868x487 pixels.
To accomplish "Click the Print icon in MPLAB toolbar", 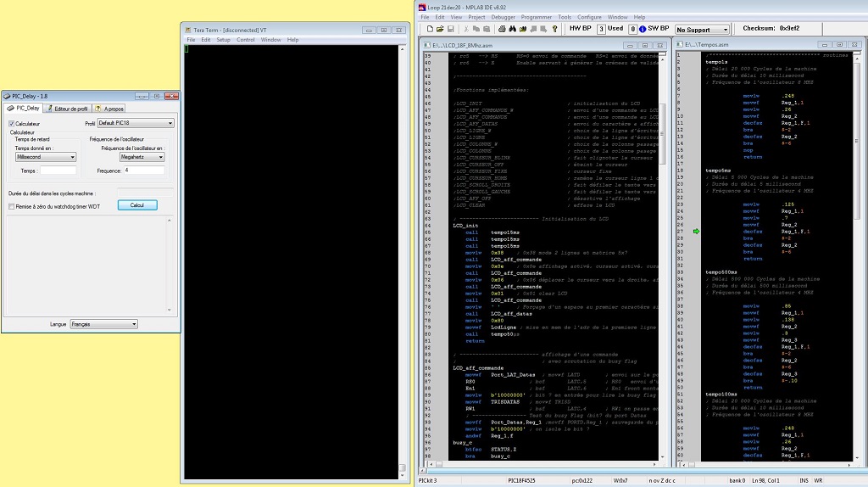I will click(502, 29).
